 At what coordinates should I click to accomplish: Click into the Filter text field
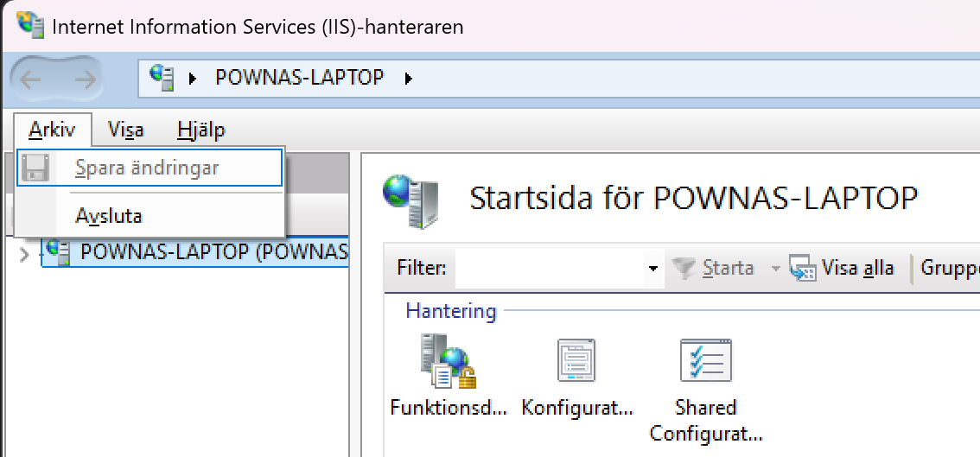click(x=549, y=269)
